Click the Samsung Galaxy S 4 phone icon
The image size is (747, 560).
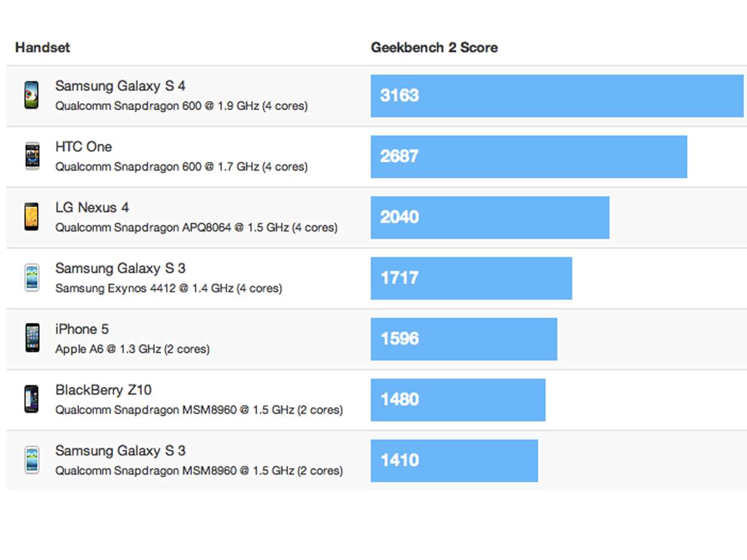(31, 95)
